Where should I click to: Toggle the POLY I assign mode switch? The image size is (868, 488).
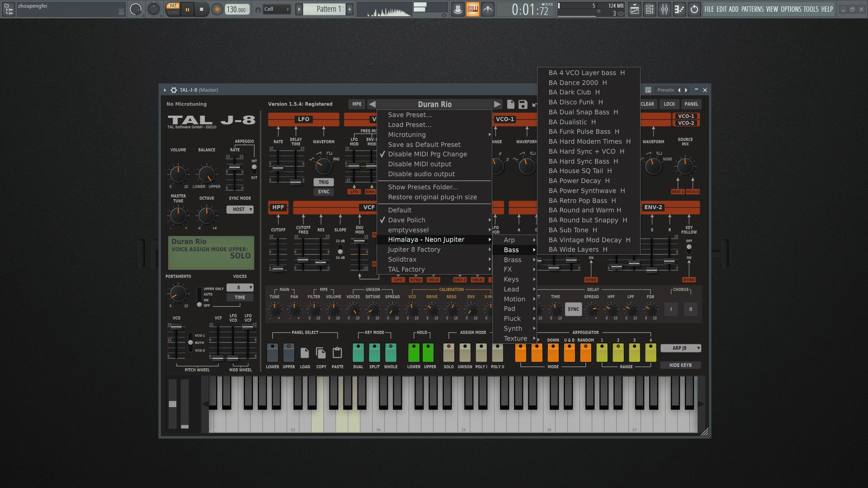[481, 352]
